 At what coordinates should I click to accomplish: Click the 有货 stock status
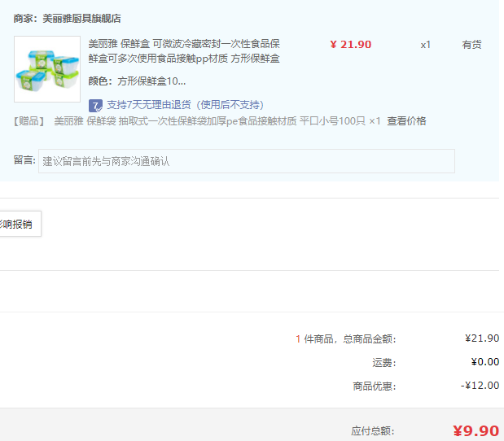(471, 45)
